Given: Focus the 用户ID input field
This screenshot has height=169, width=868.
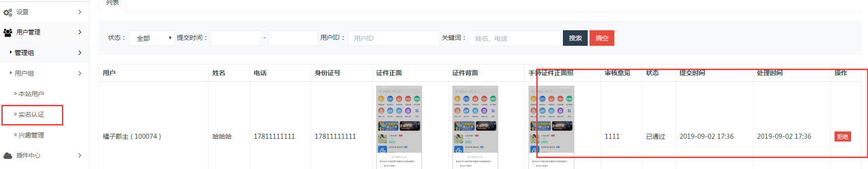Looking at the screenshot, I should point(394,38).
